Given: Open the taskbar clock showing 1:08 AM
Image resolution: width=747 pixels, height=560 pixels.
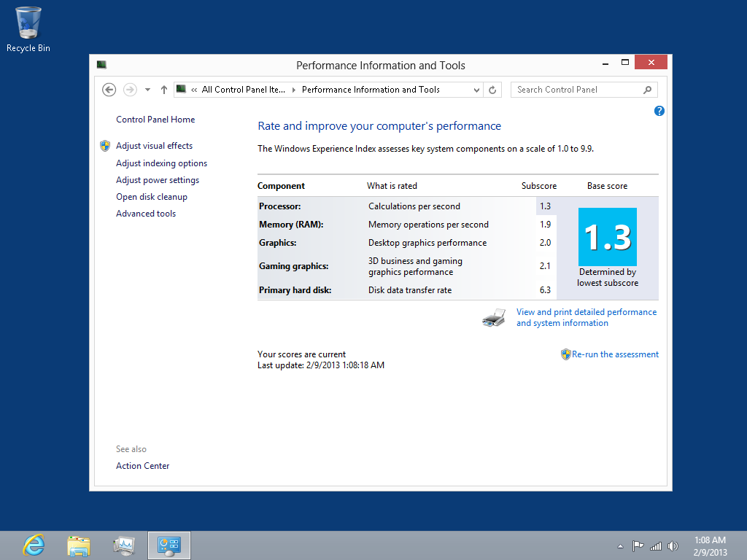Looking at the screenshot, I should point(710,545).
